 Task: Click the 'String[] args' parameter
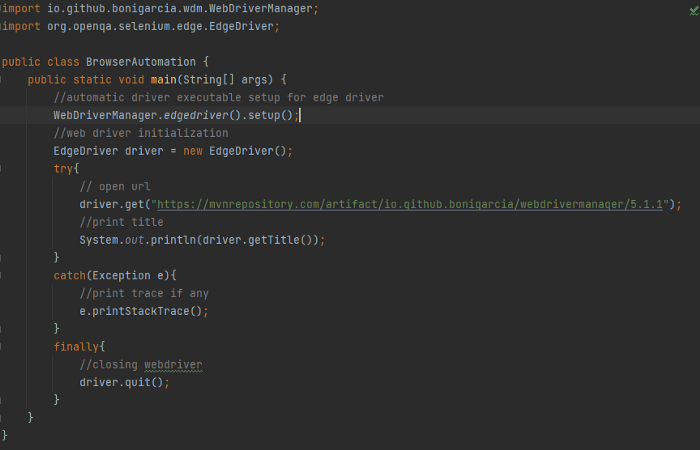225,80
